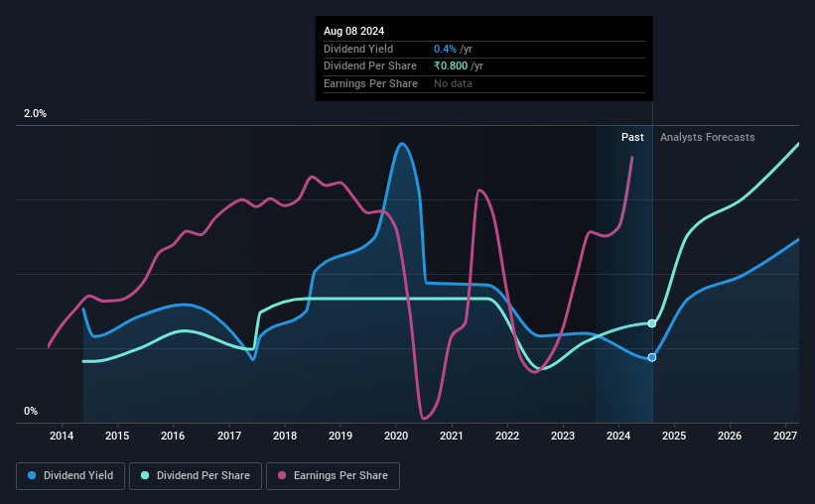
Task: Select the blue dividend yield data point marker
Action: point(652,357)
